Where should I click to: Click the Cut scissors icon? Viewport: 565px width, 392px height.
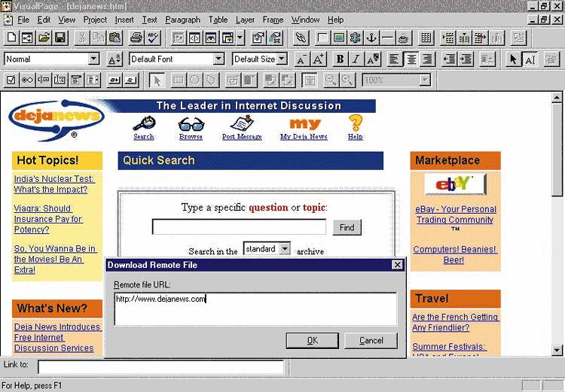82,38
